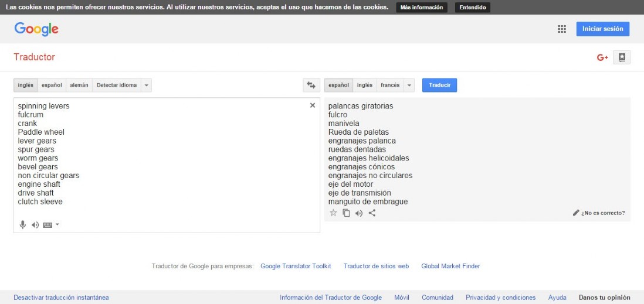Expand the source language dropdown arrow
The width and height of the screenshot is (644, 304).
tap(147, 86)
